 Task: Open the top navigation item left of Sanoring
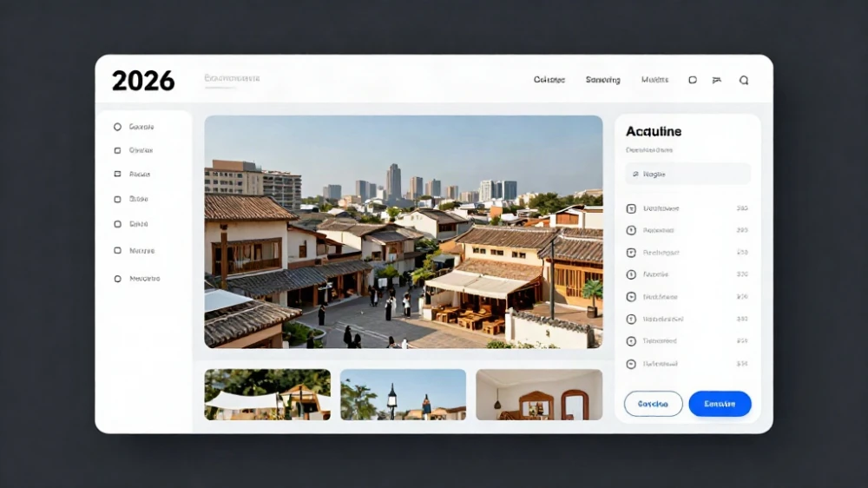pyautogui.click(x=549, y=80)
